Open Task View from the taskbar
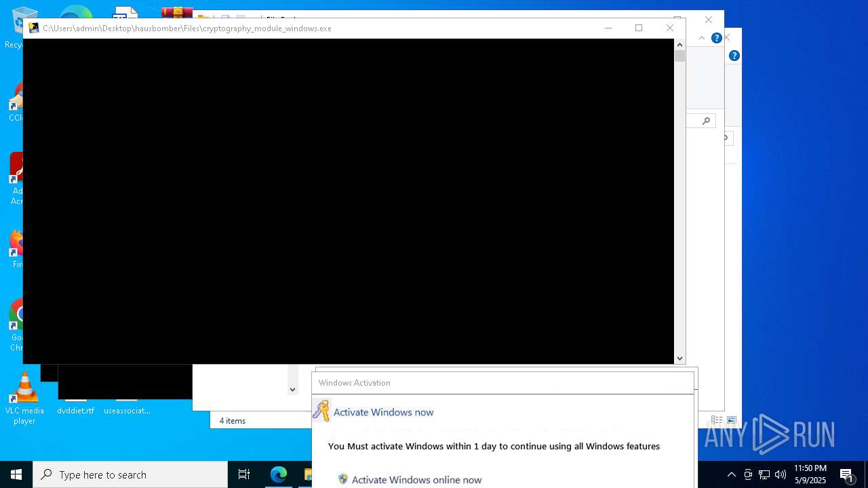 (x=244, y=474)
